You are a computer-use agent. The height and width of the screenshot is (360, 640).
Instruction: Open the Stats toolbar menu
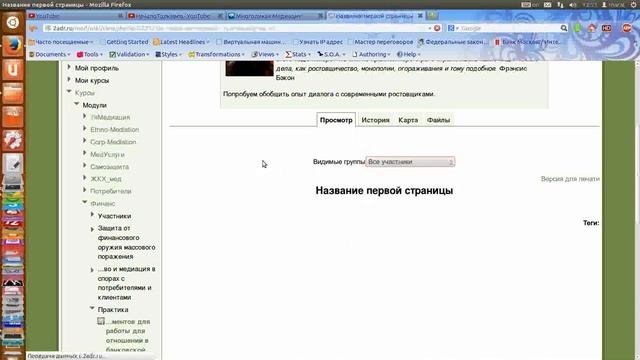[x=298, y=54]
